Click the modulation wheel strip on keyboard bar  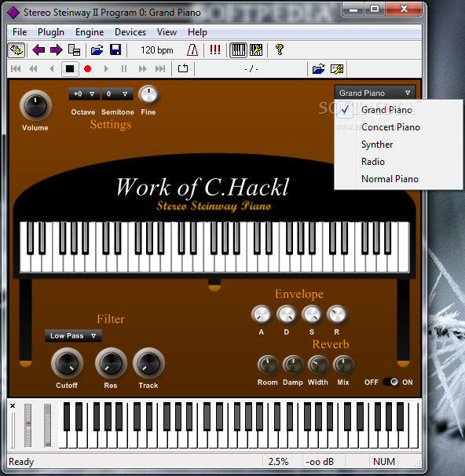(x=48, y=425)
